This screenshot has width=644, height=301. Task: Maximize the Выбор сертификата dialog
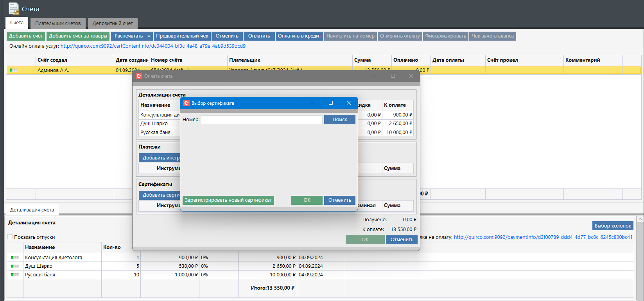pyautogui.click(x=331, y=103)
